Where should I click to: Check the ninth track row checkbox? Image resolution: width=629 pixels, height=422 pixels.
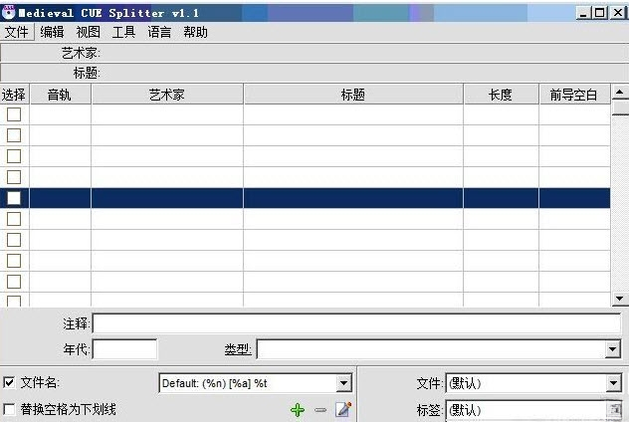click(x=14, y=282)
